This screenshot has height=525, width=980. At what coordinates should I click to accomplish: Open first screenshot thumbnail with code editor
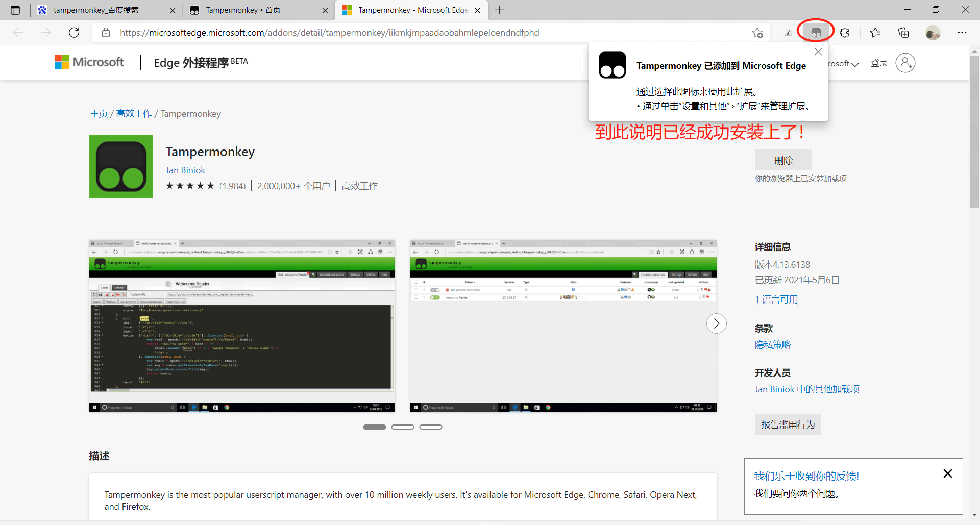click(242, 326)
